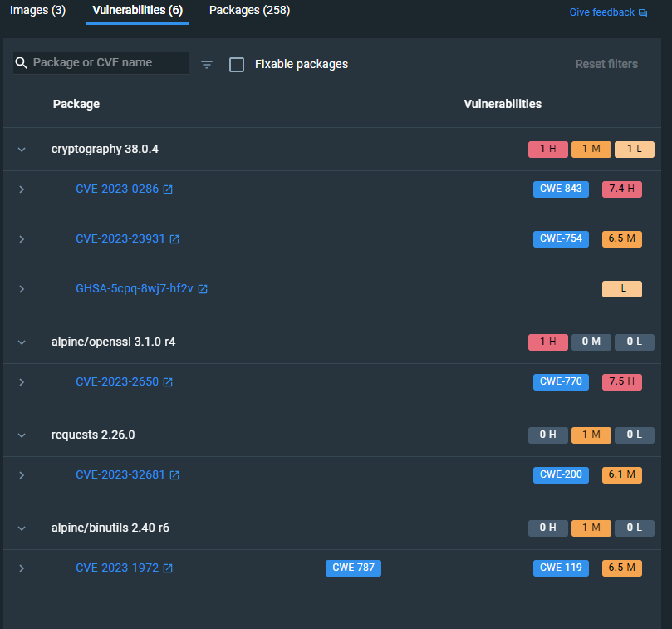This screenshot has height=629, width=672.
Task: Open the filter funnel icon beside search
Action: (x=206, y=62)
